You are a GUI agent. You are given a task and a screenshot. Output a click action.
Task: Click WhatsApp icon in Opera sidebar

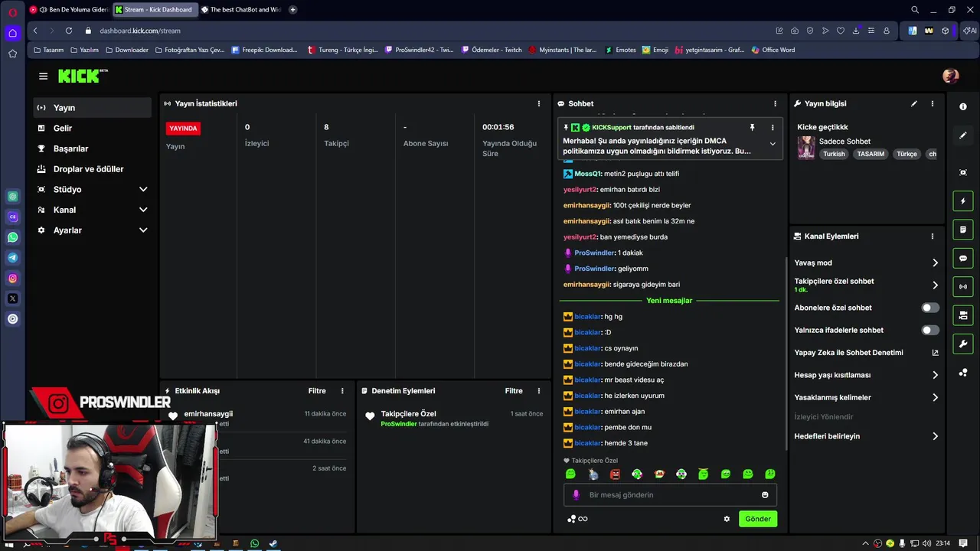point(12,237)
